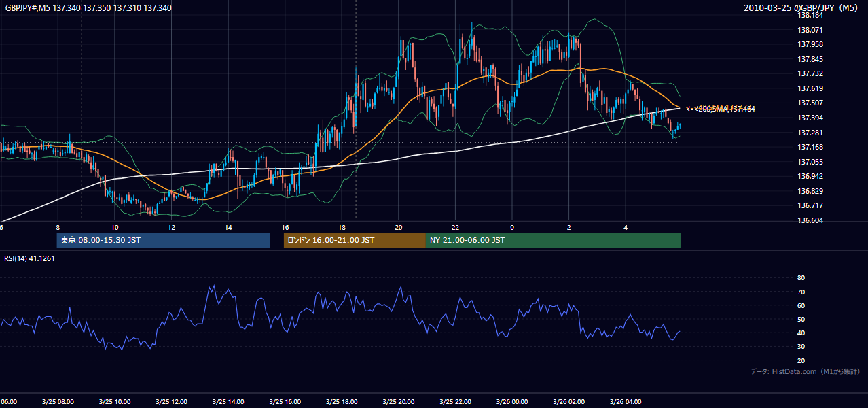Viewport: 868px width, 408px height.
Task: Click the RSI(14) 41.1261 indicator label
Action: point(29,258)
